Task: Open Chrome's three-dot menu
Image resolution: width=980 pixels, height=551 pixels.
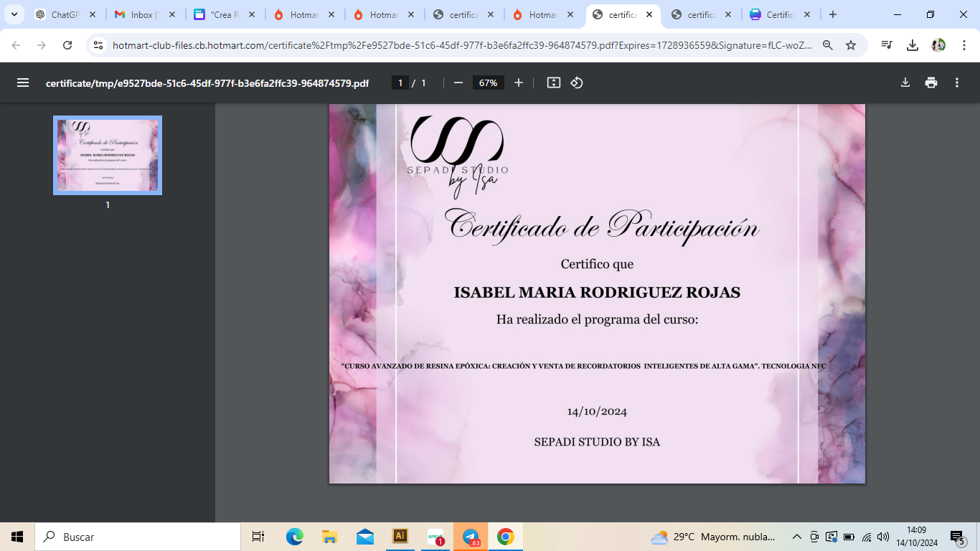Action: point(963,45)
